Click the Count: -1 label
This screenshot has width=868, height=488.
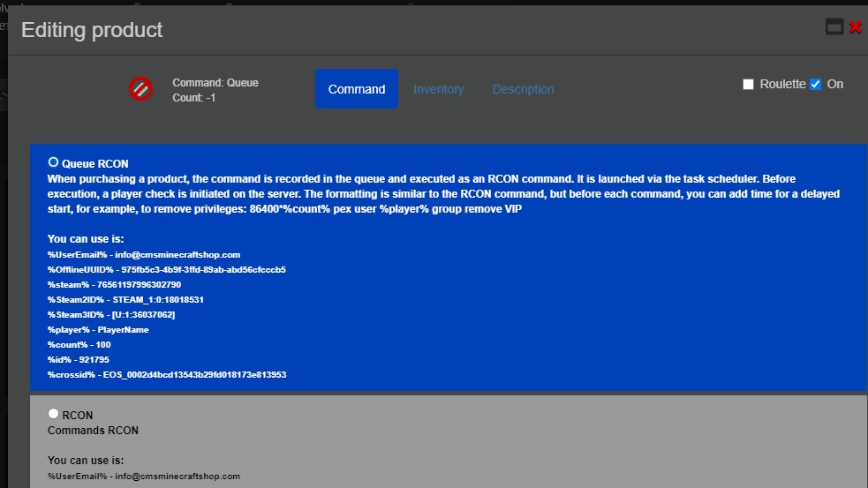point(194,98)
